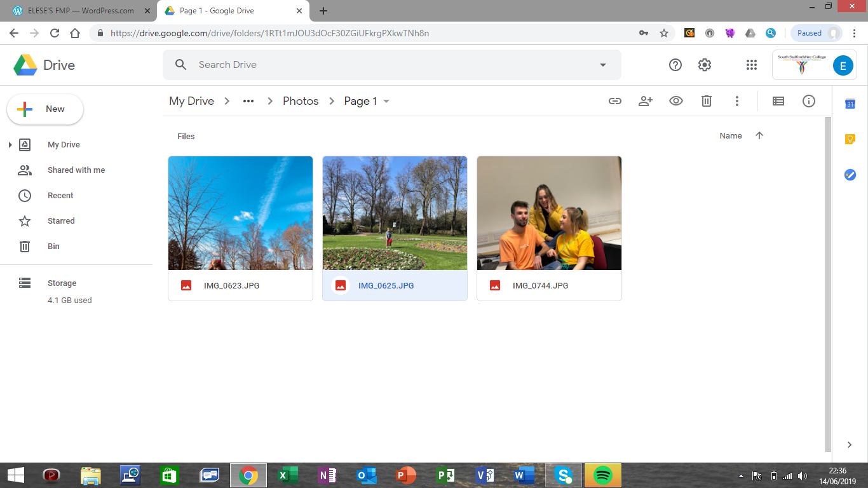
Task: Open the Help question mark icon
Action: 675,65
